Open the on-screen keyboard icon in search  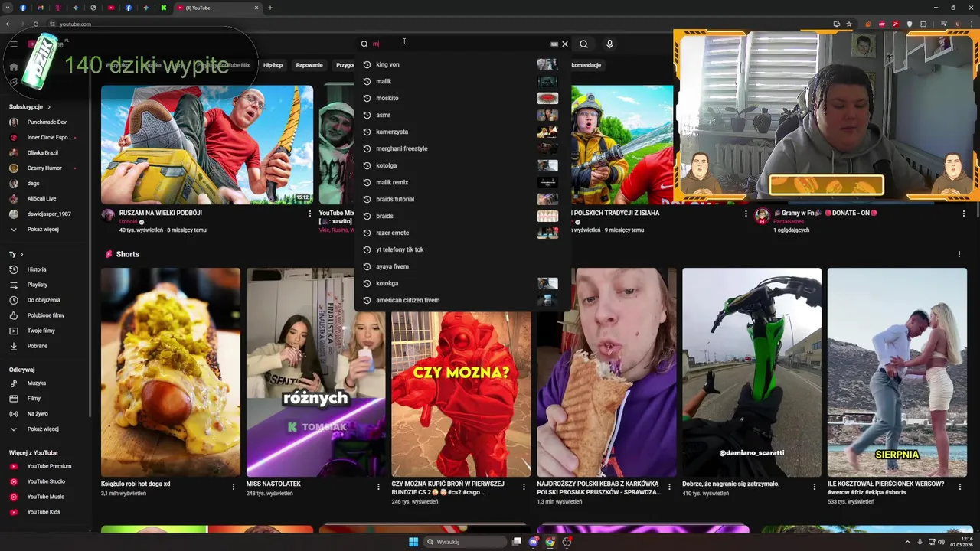point(554,44)
